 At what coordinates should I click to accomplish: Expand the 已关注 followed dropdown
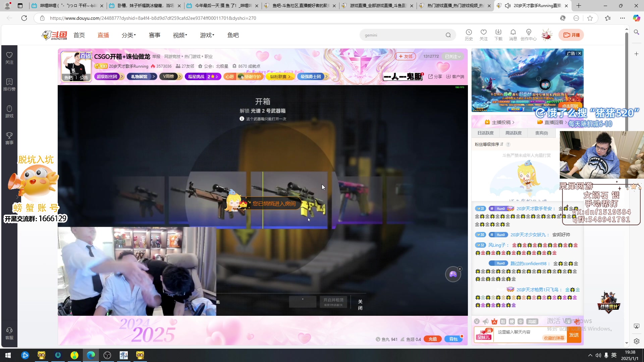[x=452, y=56]
